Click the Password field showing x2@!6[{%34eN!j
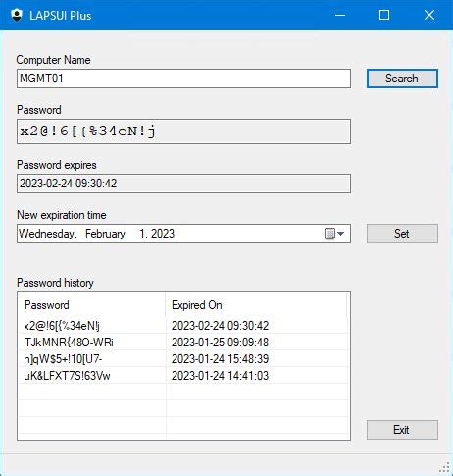Screen dimensions: 453x476 click(x=183, y=132)
